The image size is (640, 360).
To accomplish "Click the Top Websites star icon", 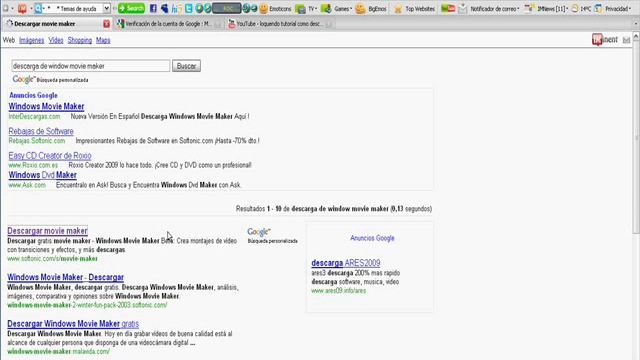I will (x=398, y=9).
